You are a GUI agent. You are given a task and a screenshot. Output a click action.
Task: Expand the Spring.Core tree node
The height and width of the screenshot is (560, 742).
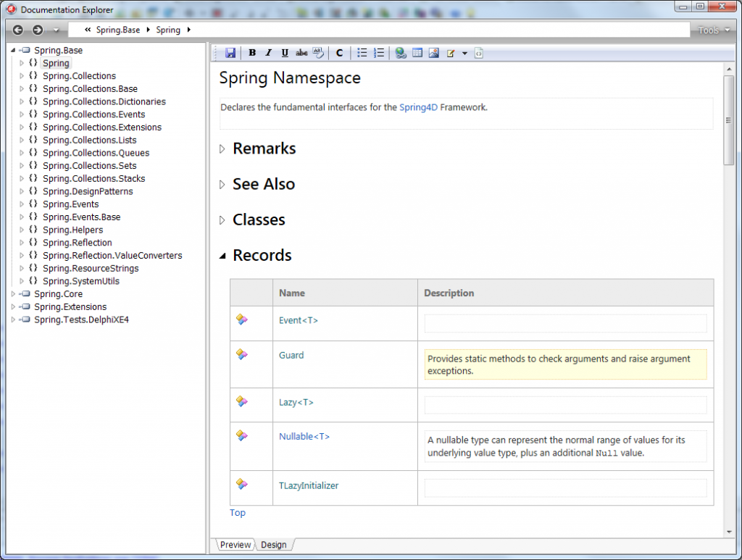tap(12, 293)
